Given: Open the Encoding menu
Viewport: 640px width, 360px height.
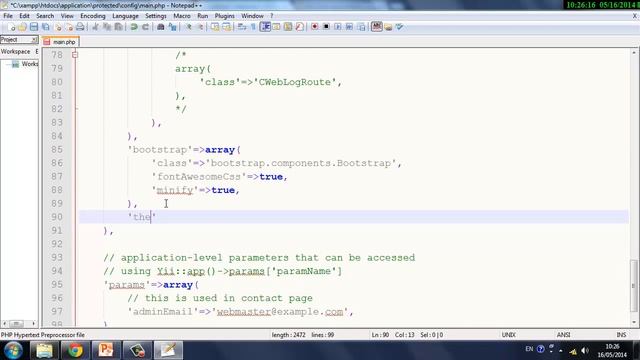Looking at the screenshot, I should click(93, 16).
